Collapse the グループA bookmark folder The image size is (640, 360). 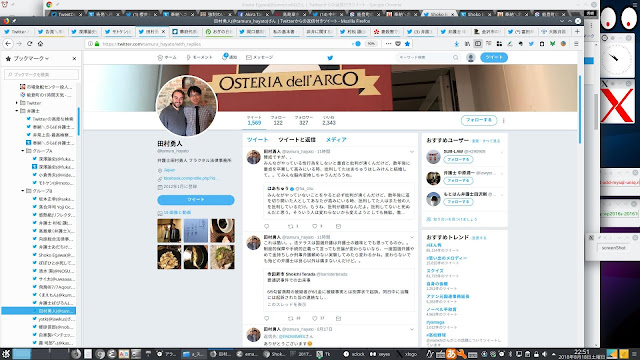pyautogui.click(x=23, y=151)
